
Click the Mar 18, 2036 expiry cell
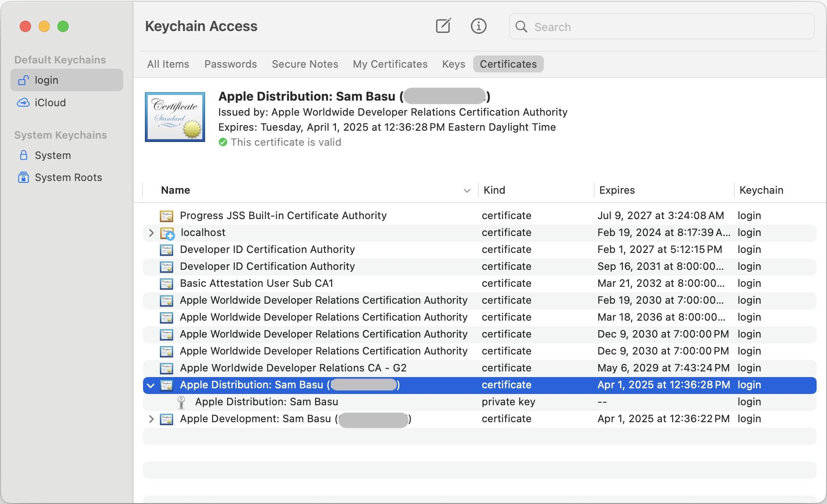(661, 317)
